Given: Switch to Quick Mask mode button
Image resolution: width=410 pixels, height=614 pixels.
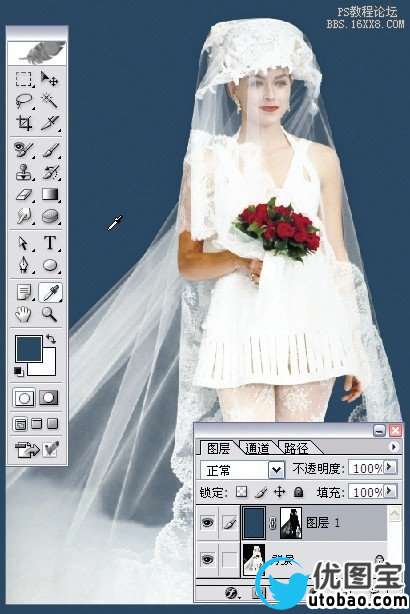Looking at the screenshot, I should click(x=48, y=398).
